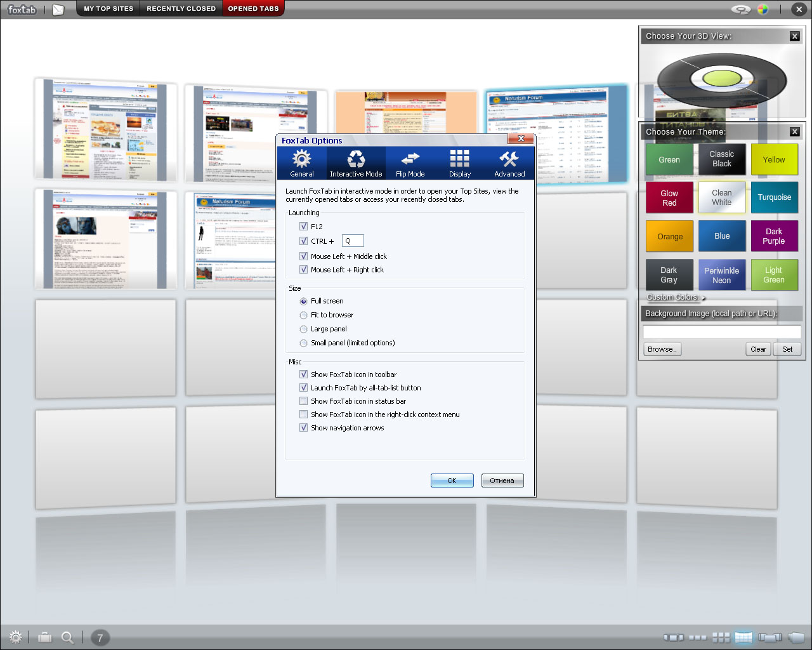The image size is (812, 650).
Task: Open MY TOP SITES tab
Action: point(108,9)
